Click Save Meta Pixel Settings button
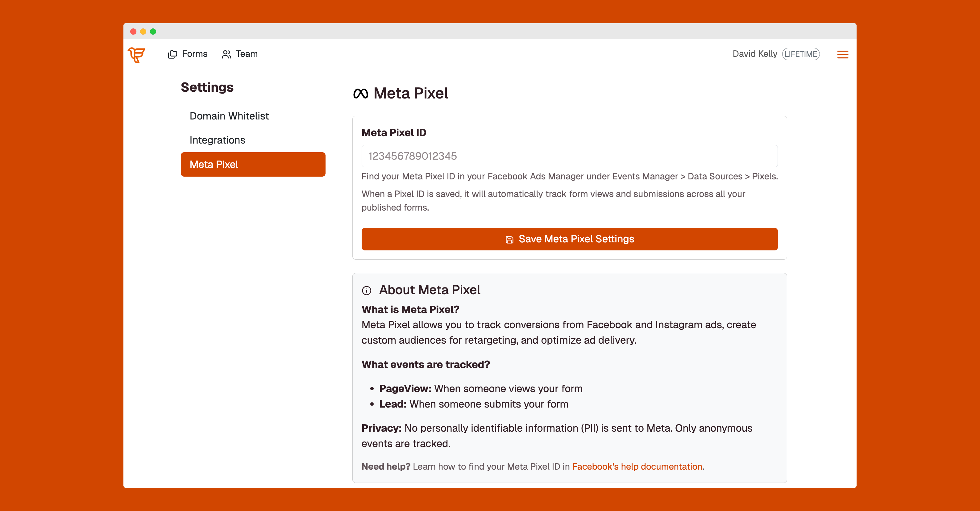Screen dimensions: 980x511 [x=569, y=239]
